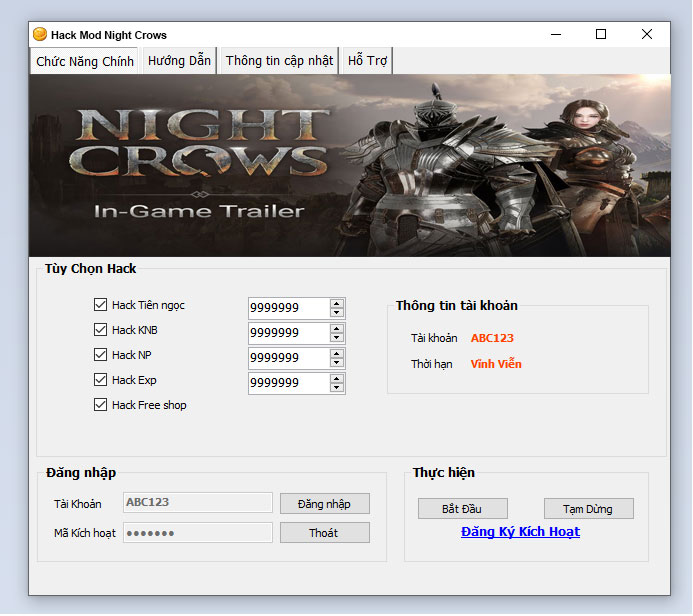Click the Mã Kích hoạt password field
Image resolution: width=693 pixels, height=616 pixels.
(198, 532)
